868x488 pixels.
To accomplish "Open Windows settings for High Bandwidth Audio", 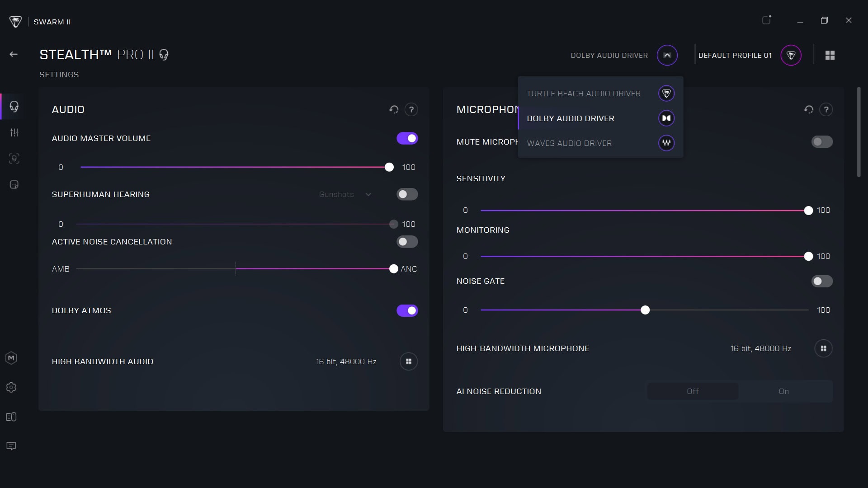I will (409, 361).
